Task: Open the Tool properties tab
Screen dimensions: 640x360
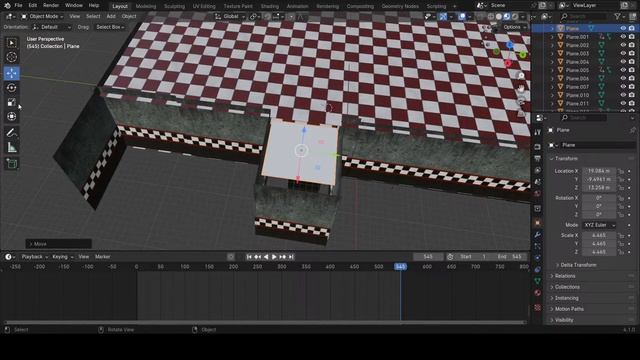Action: (x=538, y=132)
